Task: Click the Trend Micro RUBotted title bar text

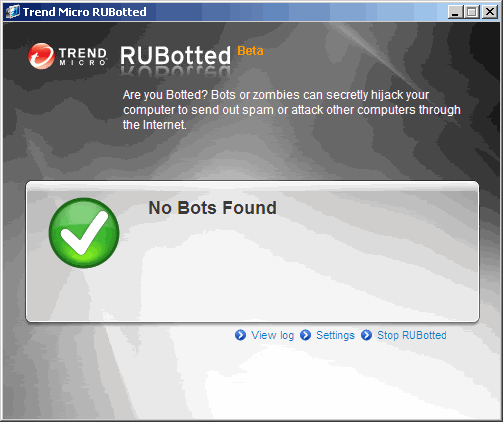Action: click(x=85, y=12)
